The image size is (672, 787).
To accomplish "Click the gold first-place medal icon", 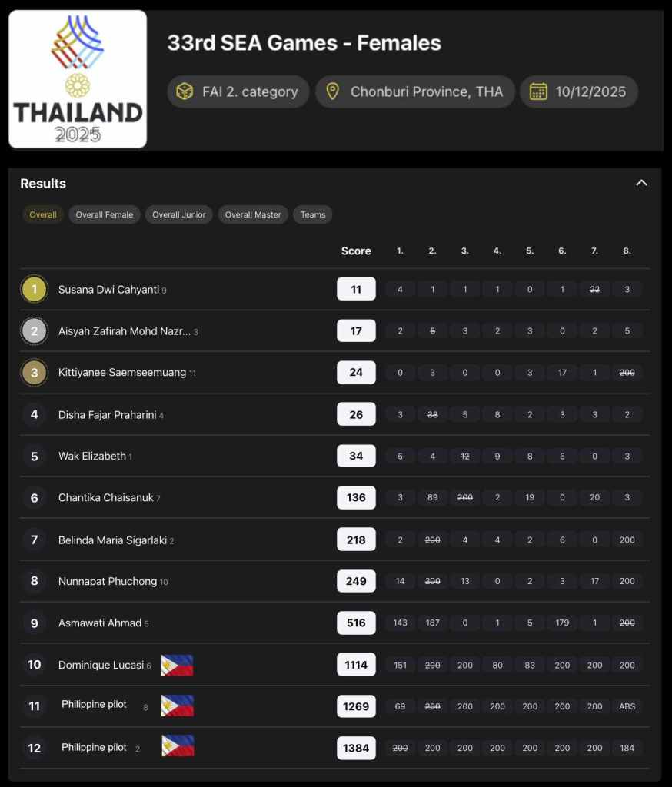I will point(34,290).
